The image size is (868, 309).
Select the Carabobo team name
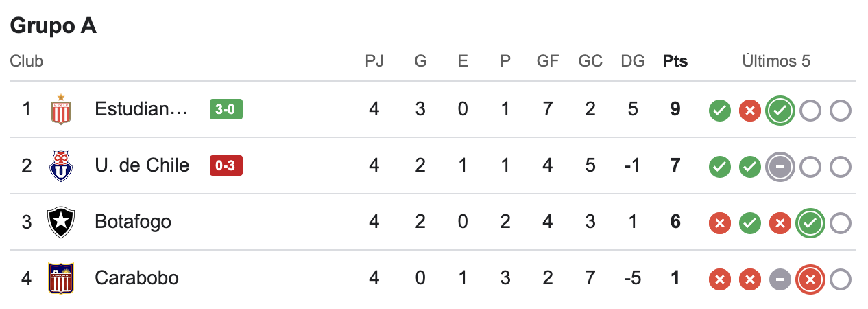136,278
